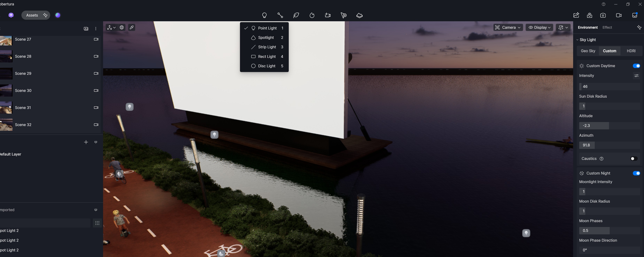Image resolution: width=644 pixels, height=257 pixels.
Task: Click the light bulb lighting tool icon
Action: point(264,15)
